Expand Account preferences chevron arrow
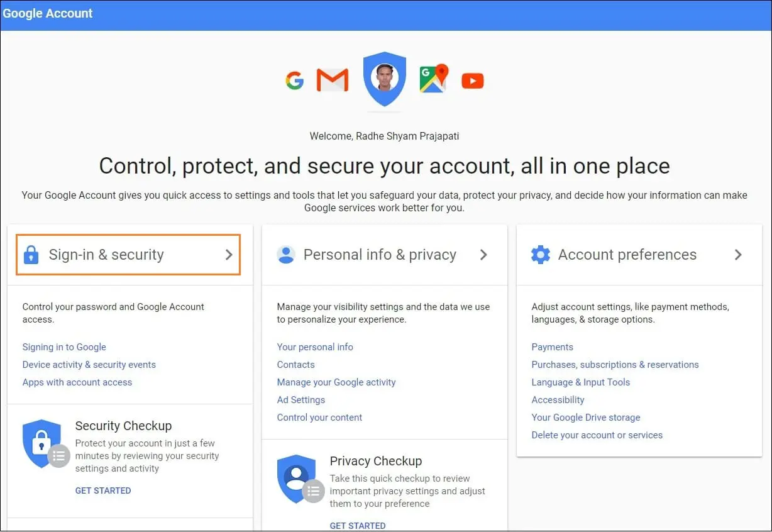 tap(738, 255)
